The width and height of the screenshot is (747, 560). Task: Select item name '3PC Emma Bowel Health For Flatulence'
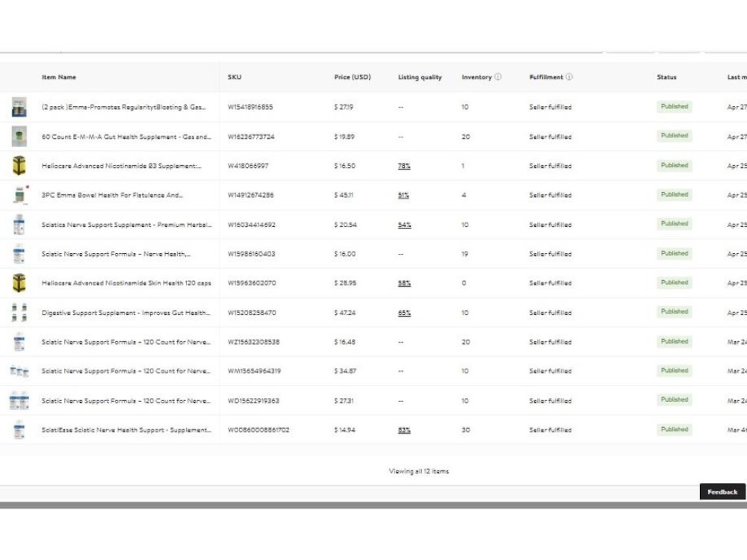point(112,195)
